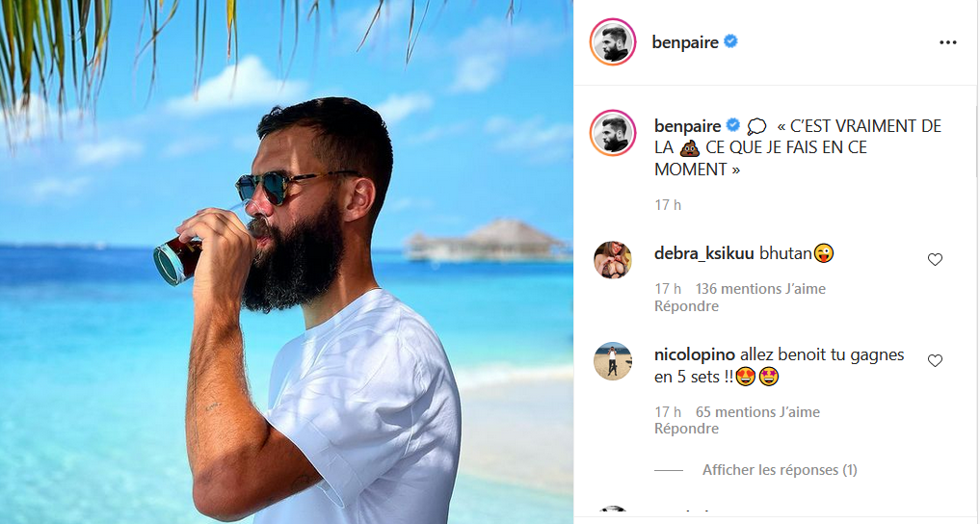
Task: Click the caption's 17 h timestamp
Action: pos(668,205)
